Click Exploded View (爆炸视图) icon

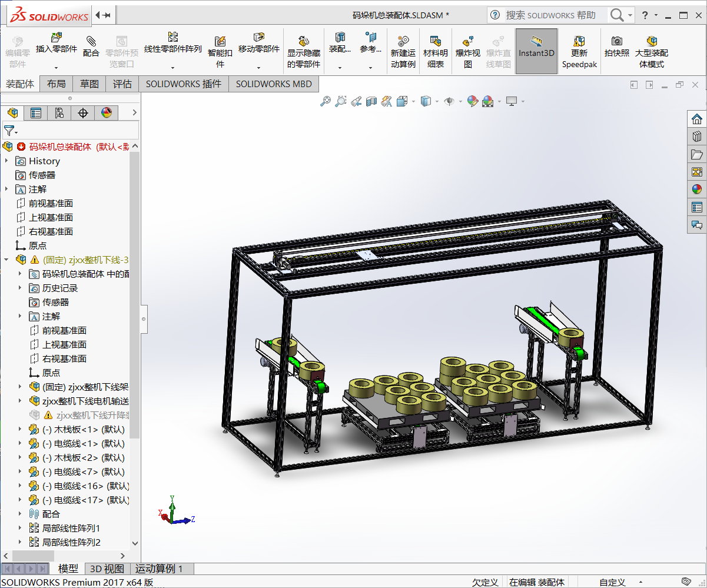pos(468,41)
